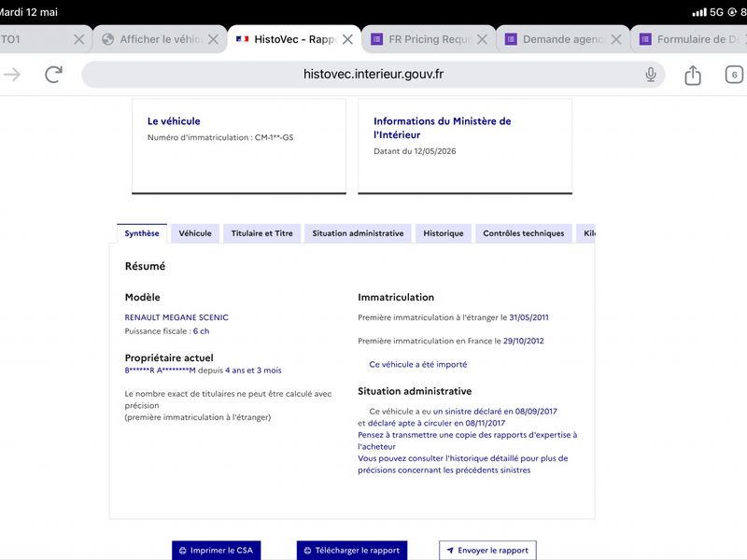The height and width of the screenshot is (560, 747).
Task: Go forward with the arrow icon
Action: pos(12,75)
